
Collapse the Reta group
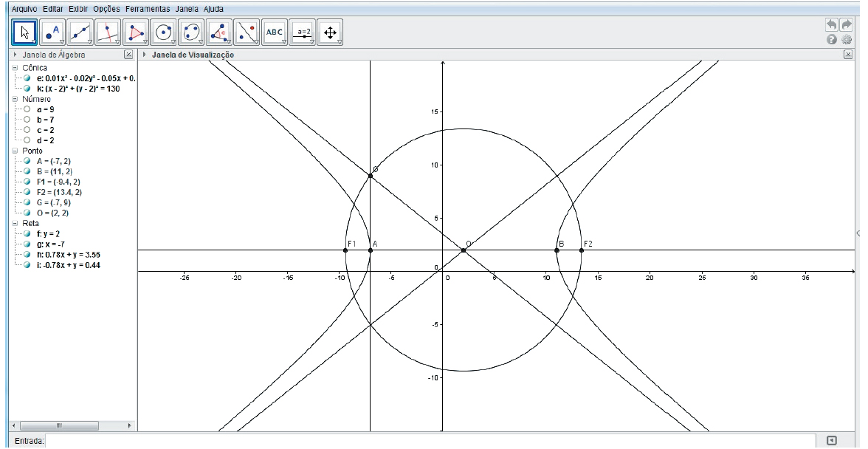coord(15,223)
